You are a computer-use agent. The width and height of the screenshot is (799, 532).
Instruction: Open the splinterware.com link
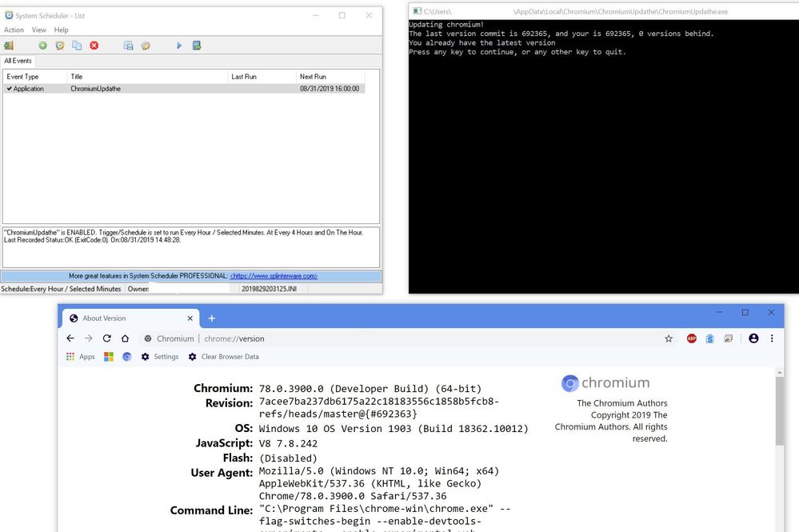pyautogui.click(x=274, y=276)
